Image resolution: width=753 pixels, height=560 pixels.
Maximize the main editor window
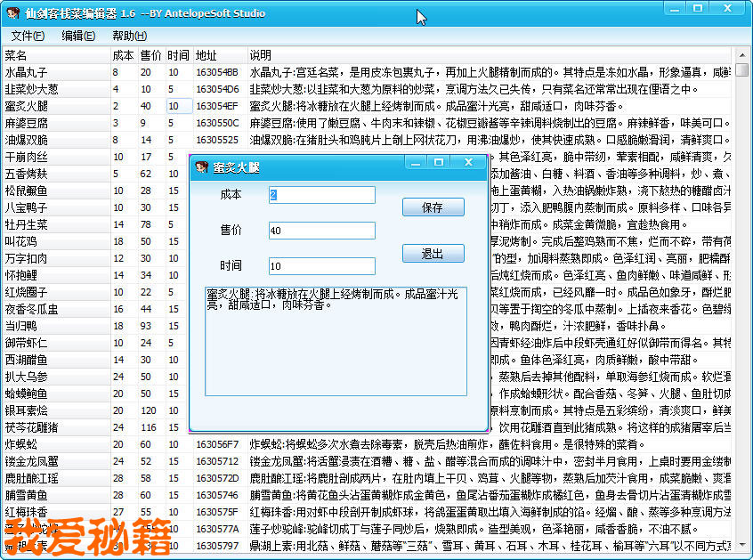[699, 9]
